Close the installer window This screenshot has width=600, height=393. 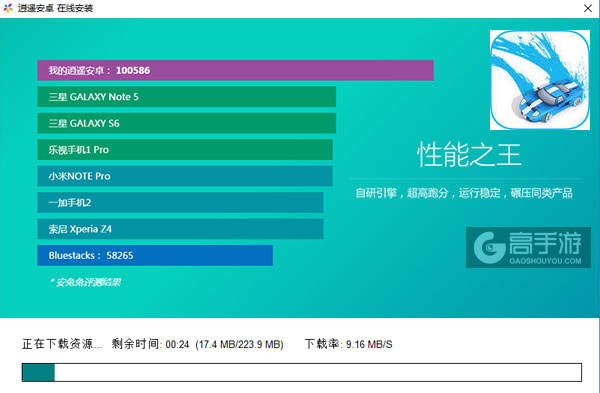(588, 8)
